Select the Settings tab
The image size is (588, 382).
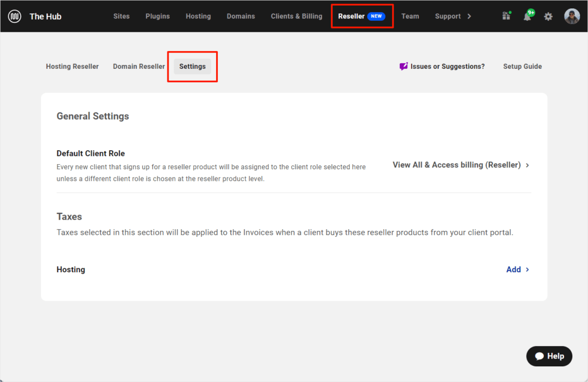(x=193, y=67)
